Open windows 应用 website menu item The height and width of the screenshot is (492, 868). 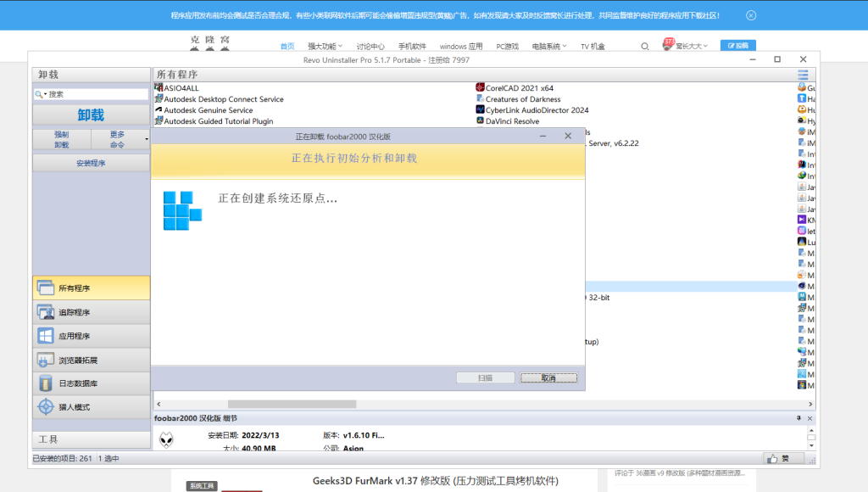[x=461, y=47]
